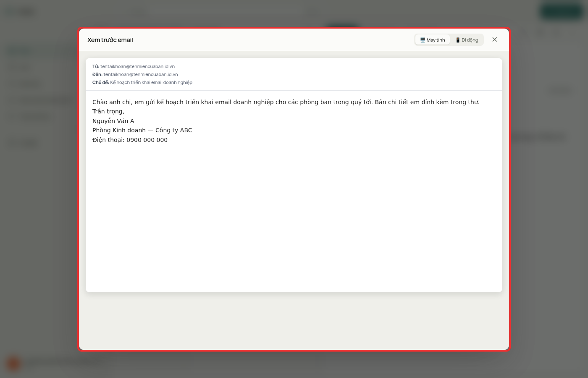This screenshot has height=378, width=588.
Task: Switch preview to Di động mobile view
Action: point(467,40)
